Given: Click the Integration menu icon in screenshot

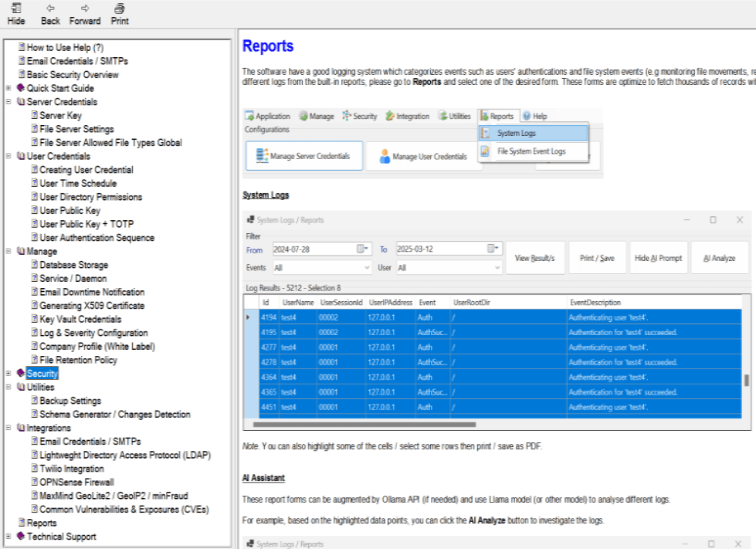Looking at the screenshot, I should point(390,116).
